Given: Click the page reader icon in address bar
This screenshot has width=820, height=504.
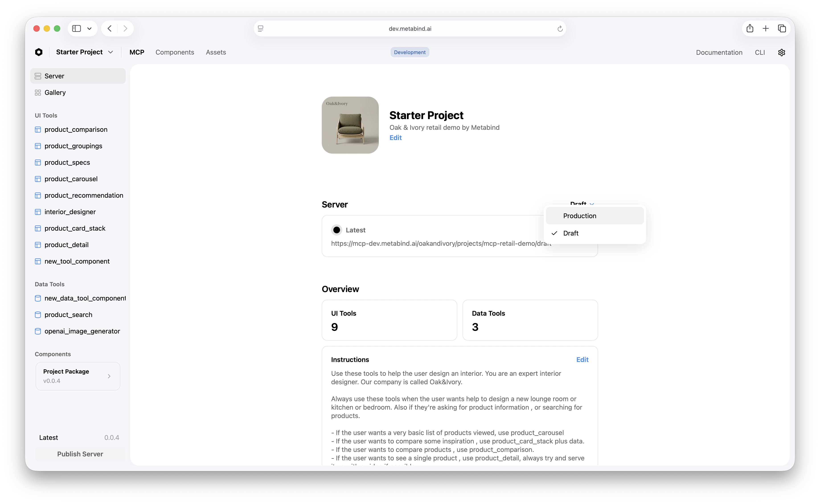Looking at the screenshot, I should 260,29.
